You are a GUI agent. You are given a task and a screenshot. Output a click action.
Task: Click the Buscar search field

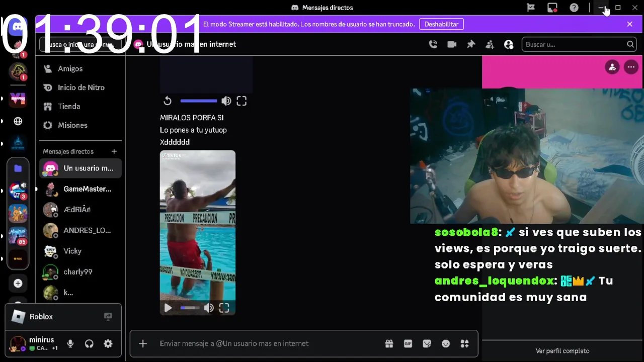pyautogui.click(x=579, y=44)
